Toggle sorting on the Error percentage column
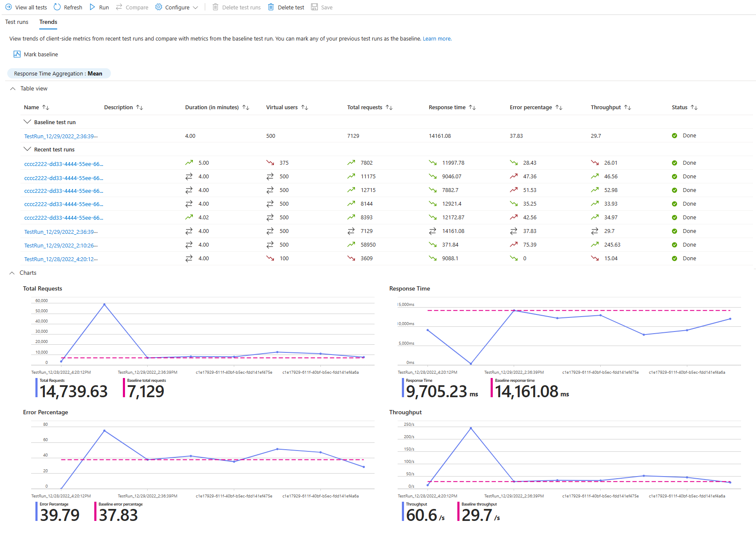The image size is (756, 535). pos(559,107)
